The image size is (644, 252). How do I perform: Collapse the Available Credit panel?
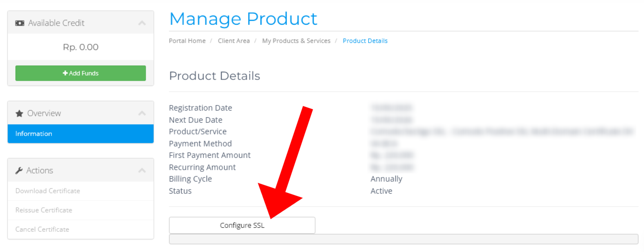pos(142,23)
